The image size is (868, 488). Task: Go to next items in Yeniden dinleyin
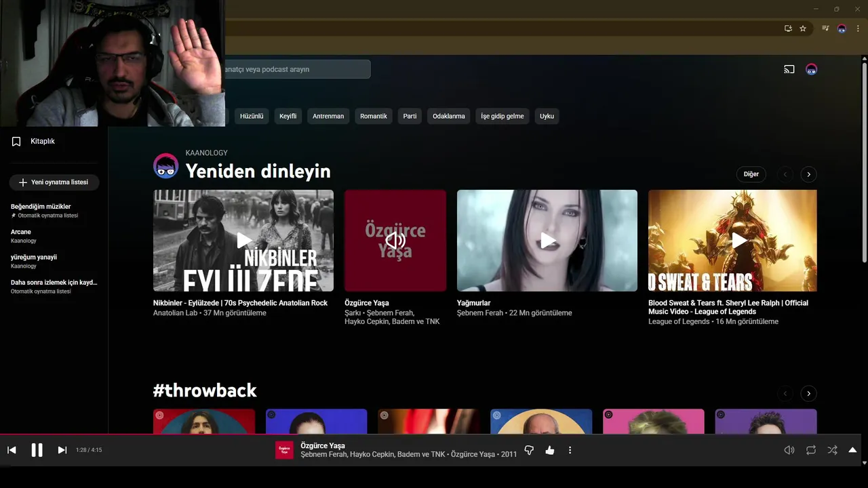[808, 174]
